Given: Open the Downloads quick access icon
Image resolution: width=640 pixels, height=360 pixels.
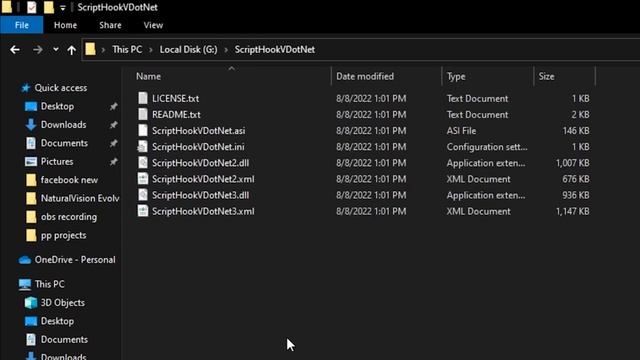Looking at the screenshot, I should pos(31,124).
